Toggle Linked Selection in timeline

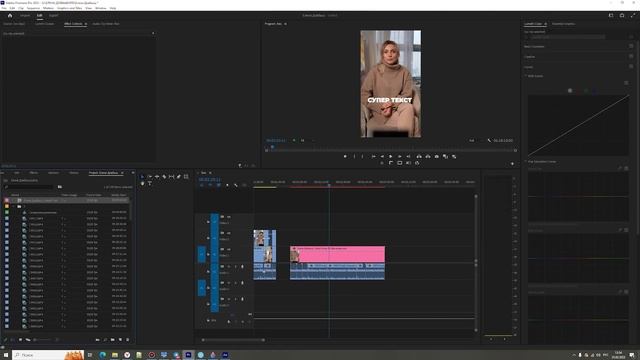pyautogui.click(x=219, y=185)
